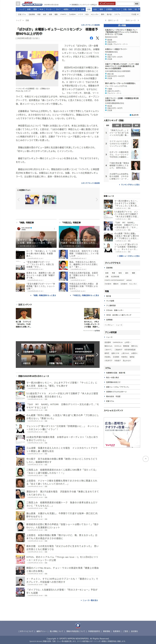Click the インタビュー tag under 特集
This screenshot has height=644, width=156.
pos(109,325)
